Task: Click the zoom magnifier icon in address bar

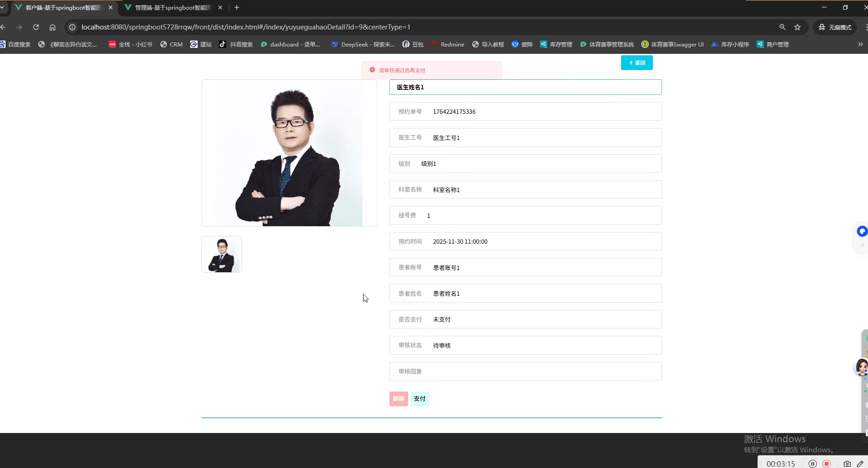Action: pyautogui.click(x=782, y=27)
